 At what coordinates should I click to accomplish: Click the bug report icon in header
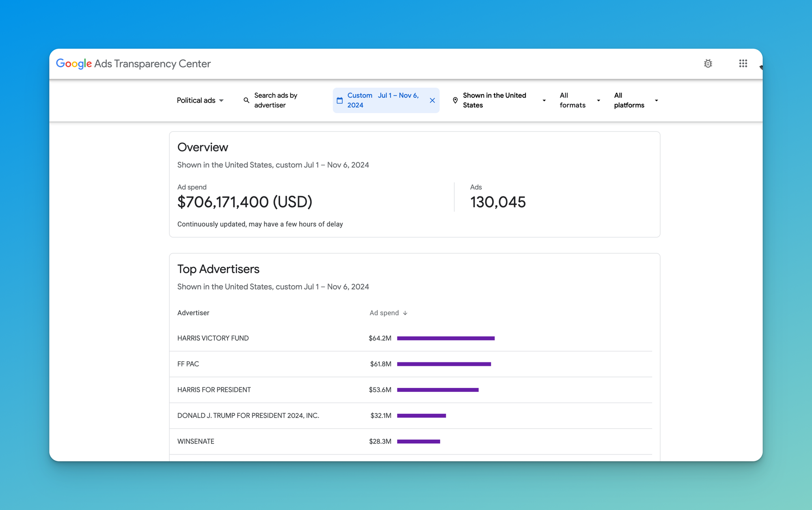tap(708, 63)
